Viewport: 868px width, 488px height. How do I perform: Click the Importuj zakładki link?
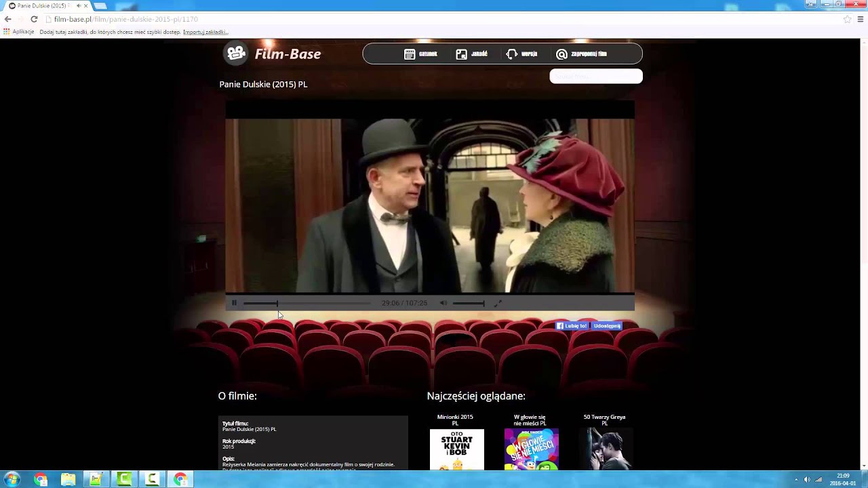205,32
